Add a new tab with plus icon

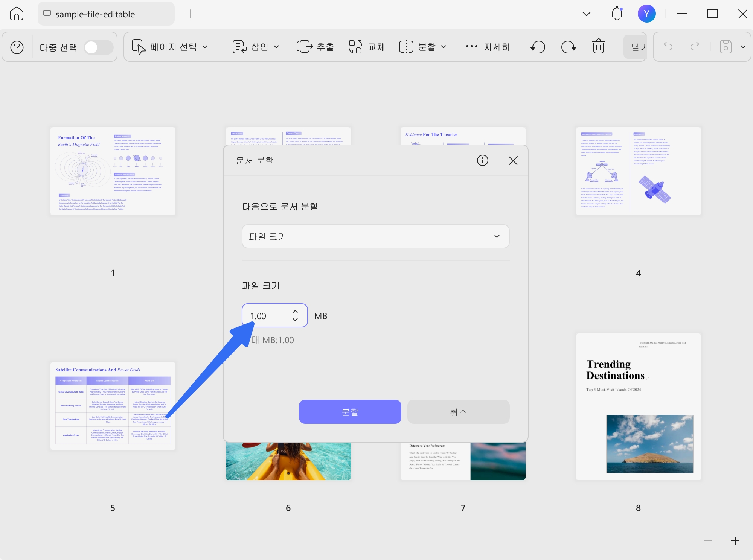click(x=190, y=14)
